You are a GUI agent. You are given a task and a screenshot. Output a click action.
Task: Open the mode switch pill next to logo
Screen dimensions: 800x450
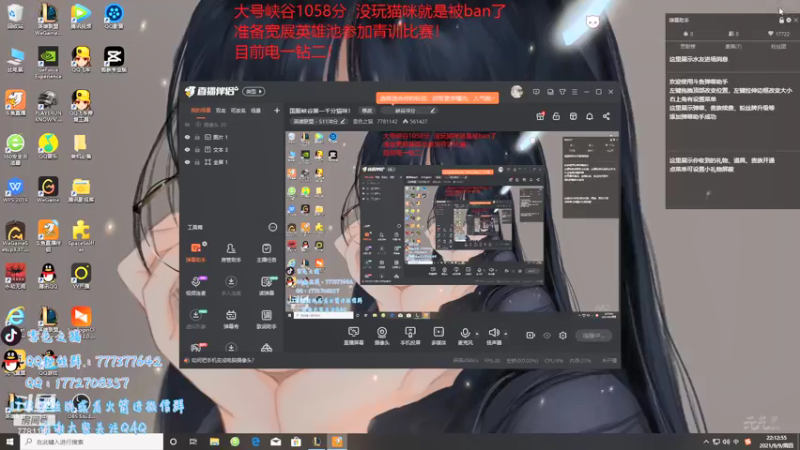coord(254,92)
